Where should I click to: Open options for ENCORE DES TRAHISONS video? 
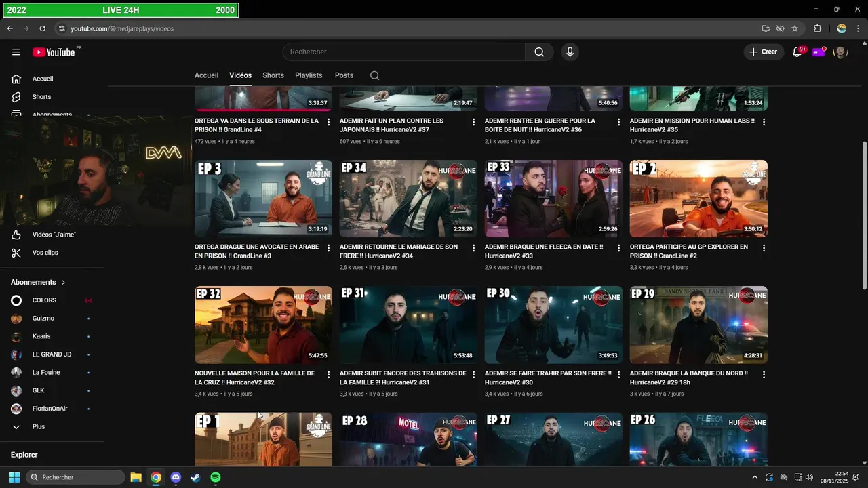pos(474,374)
